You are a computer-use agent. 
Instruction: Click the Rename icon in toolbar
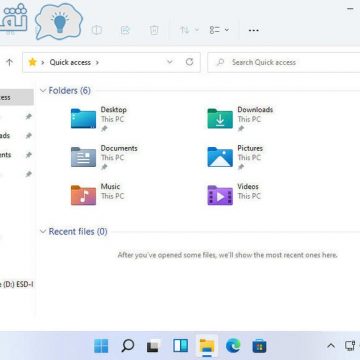click(97, 30)
